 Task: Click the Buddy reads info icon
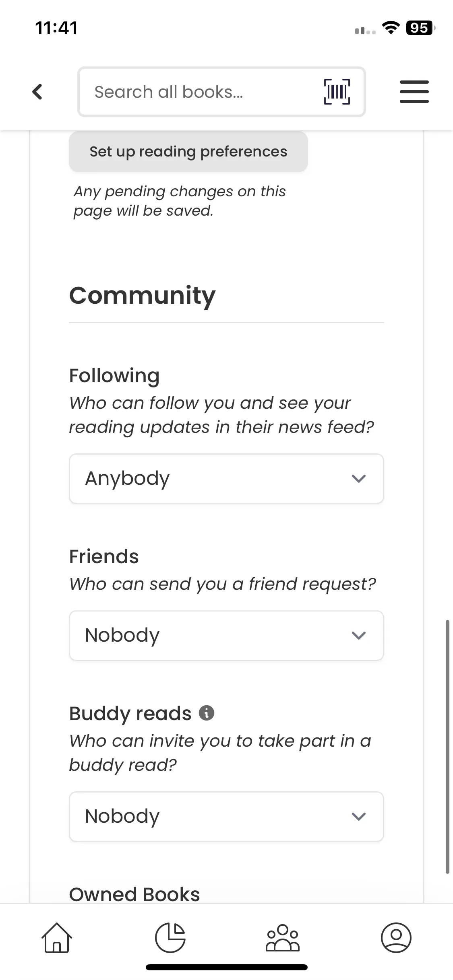207,713
